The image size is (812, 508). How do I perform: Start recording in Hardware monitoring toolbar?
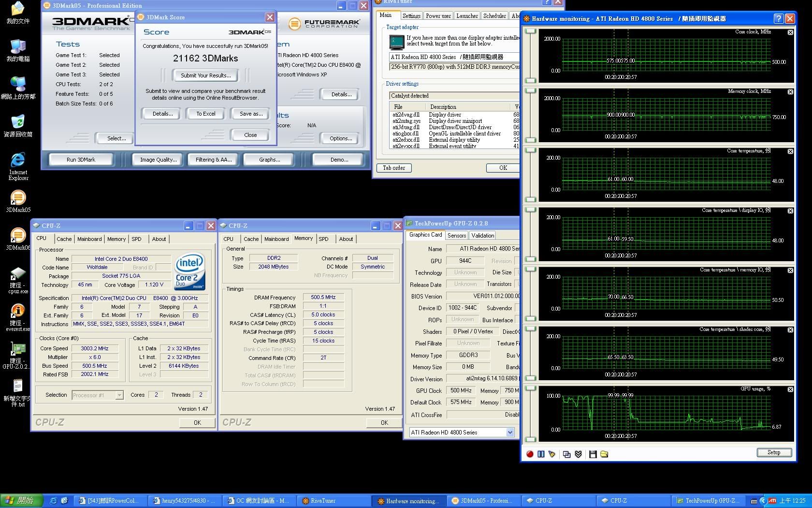[x=530, y=454]
